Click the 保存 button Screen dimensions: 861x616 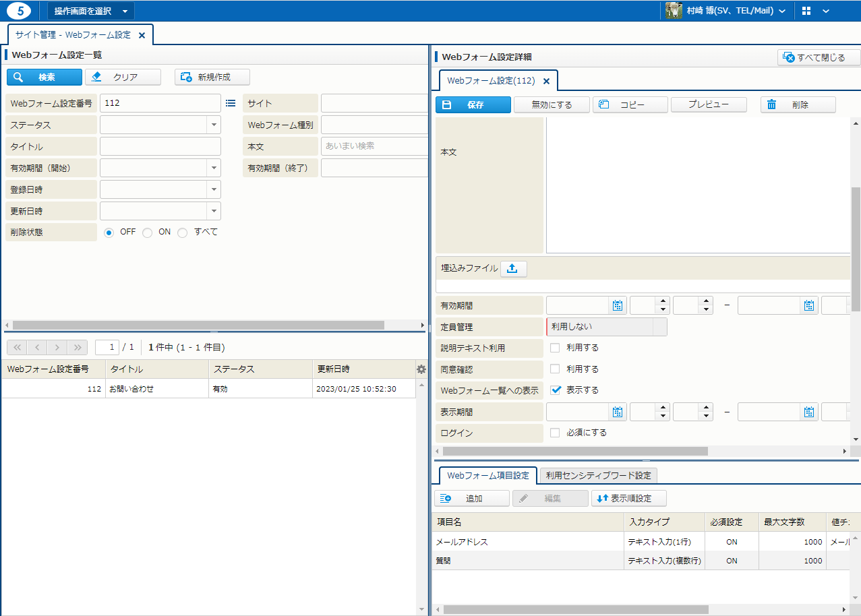473,104
